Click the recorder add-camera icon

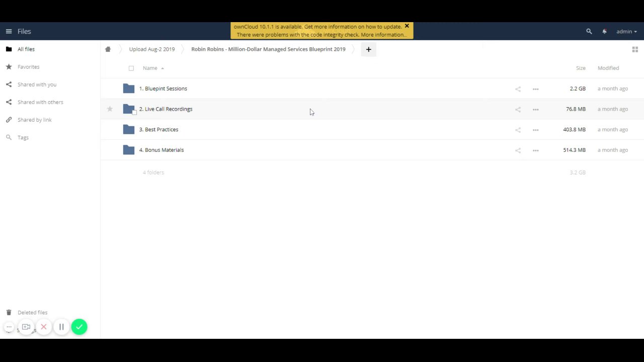point(26,327)
